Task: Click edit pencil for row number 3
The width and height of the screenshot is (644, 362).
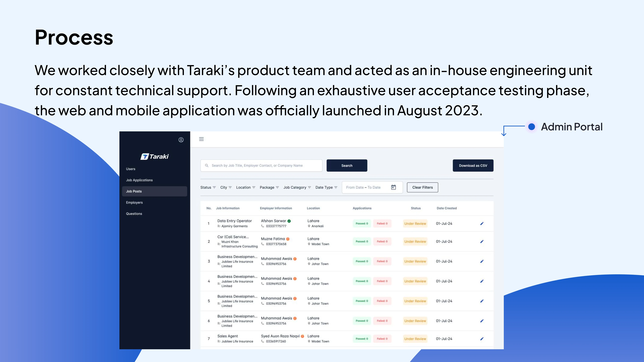Action: pyautogui.click(x=482, y=261)
